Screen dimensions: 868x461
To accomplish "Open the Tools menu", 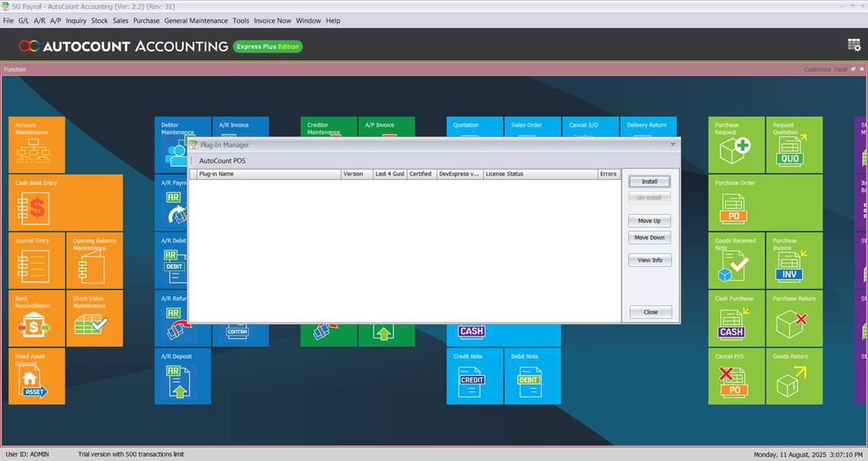I will coord(241,21).
